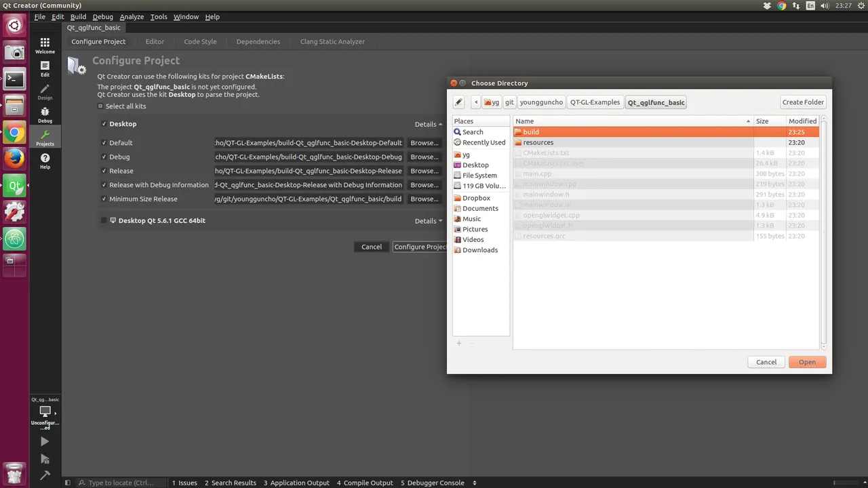Open the Welcome mode in Qt Creator
This screenshot has height=488, width=868.
coord(45,45)
